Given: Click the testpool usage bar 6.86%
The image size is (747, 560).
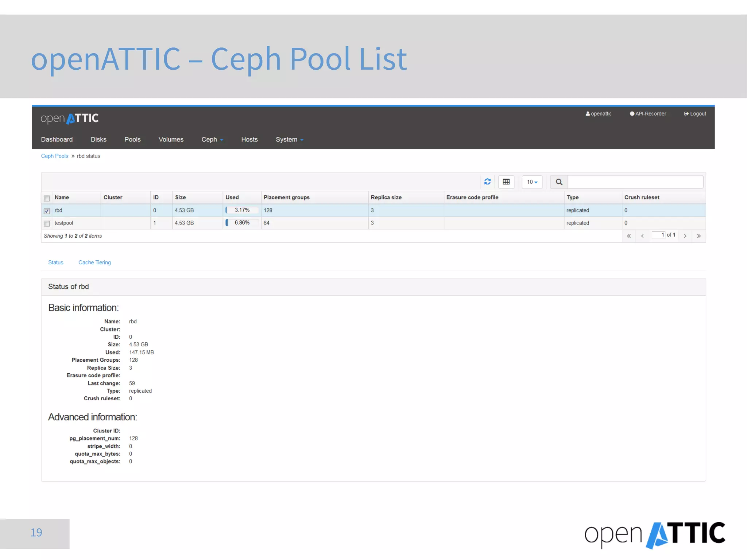Looking at the screenshot, I should pyautogui.click(x=242, y=222).
